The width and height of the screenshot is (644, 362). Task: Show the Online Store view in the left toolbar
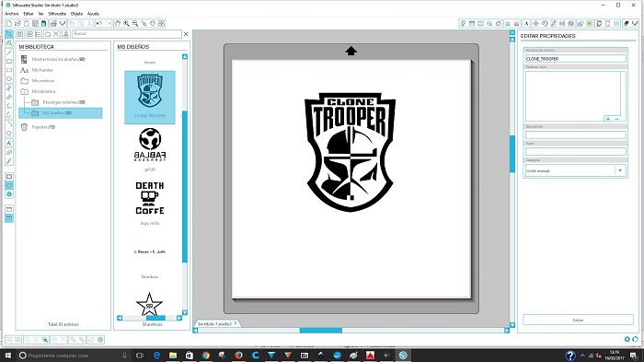(x=9, y=194)
